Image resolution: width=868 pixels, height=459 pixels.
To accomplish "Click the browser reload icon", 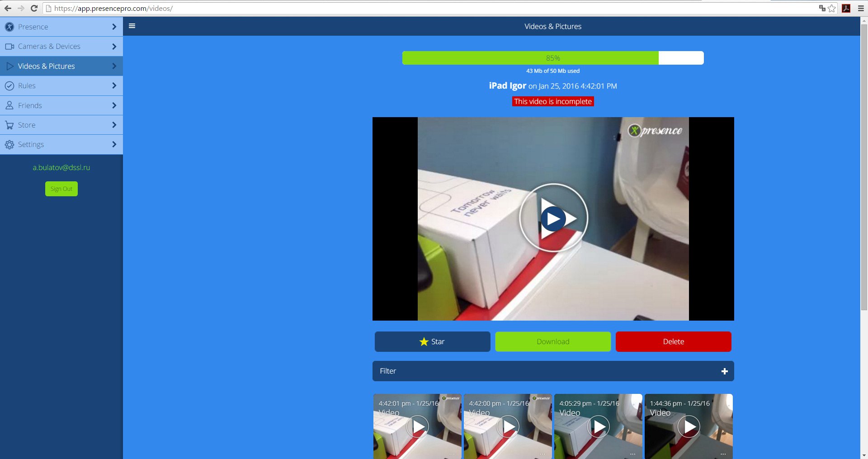I will (34, 8).
